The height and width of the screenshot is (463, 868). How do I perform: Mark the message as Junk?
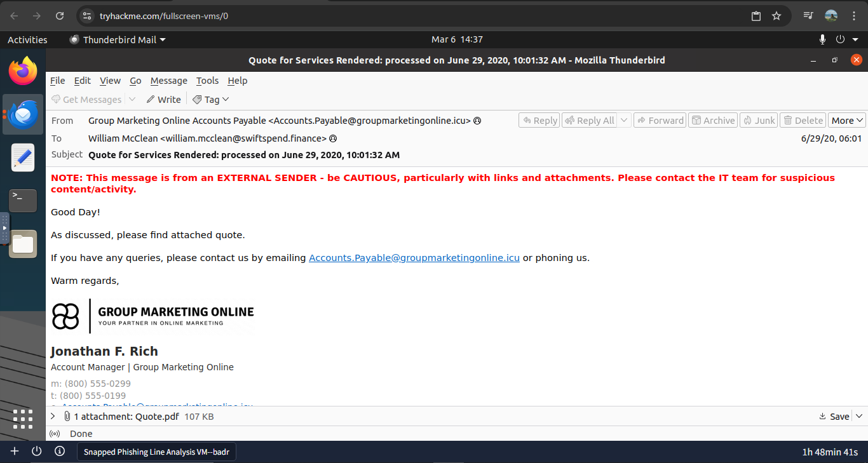coord(759,121)
